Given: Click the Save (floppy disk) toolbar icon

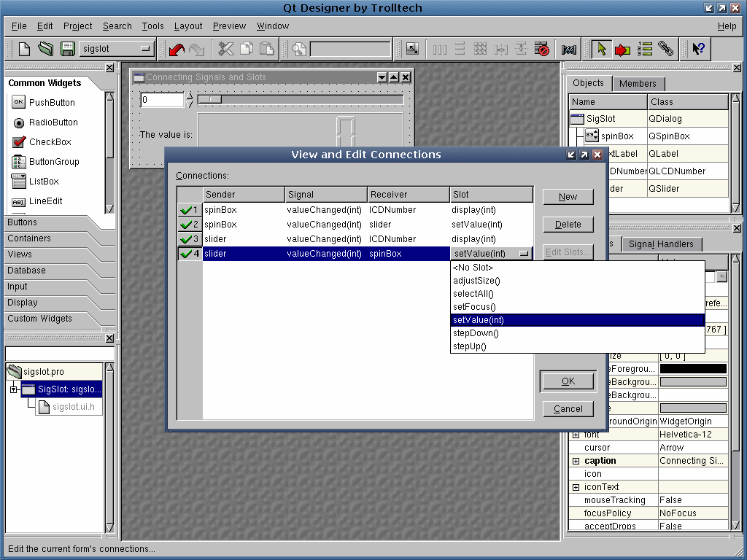Looking at the screenshot, I should pyautogui.click(x=67, y=49).
